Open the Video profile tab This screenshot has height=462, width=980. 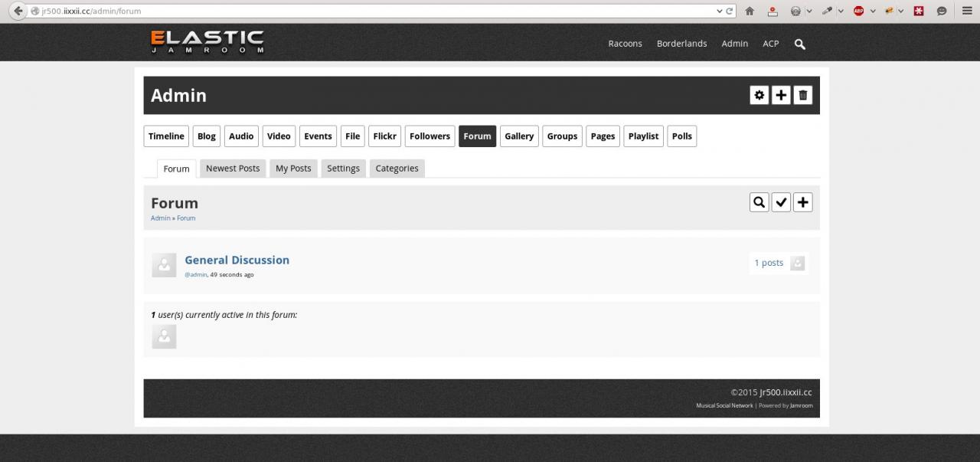279,136
